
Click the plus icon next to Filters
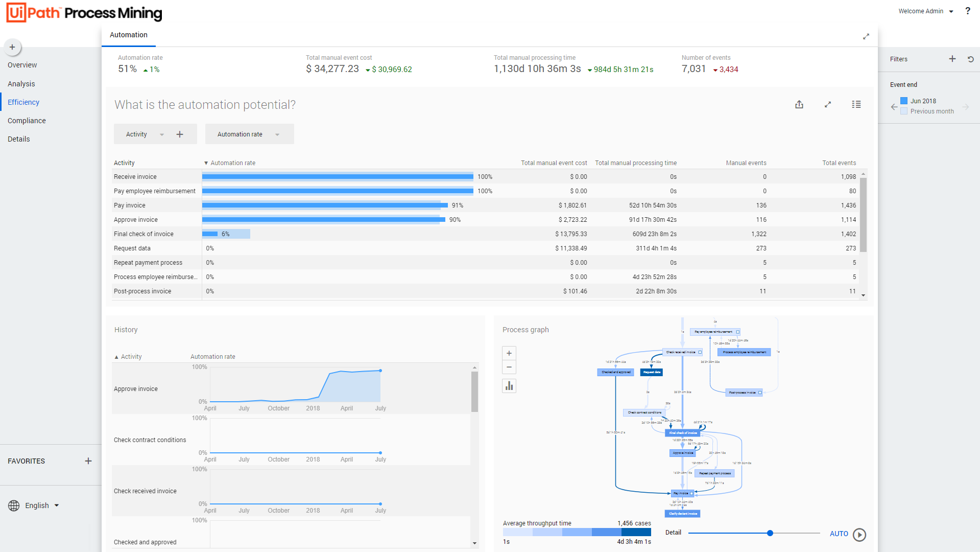952,59
